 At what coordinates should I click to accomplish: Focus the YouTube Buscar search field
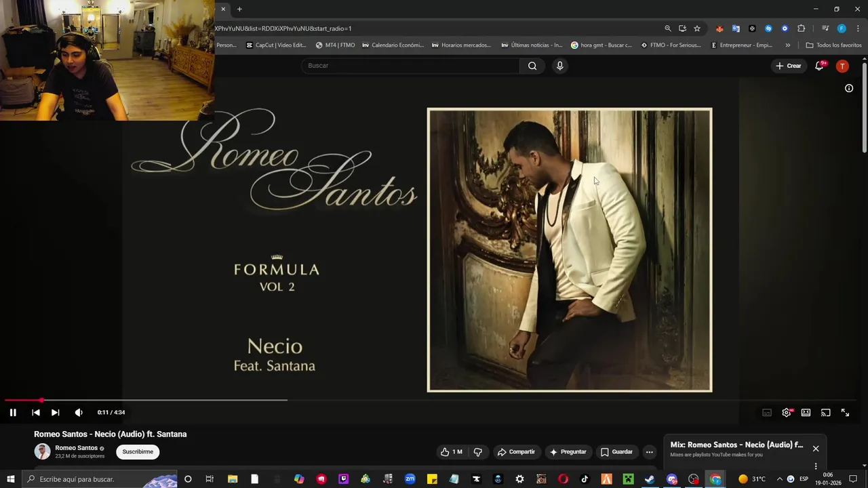[x=410, y=66]
